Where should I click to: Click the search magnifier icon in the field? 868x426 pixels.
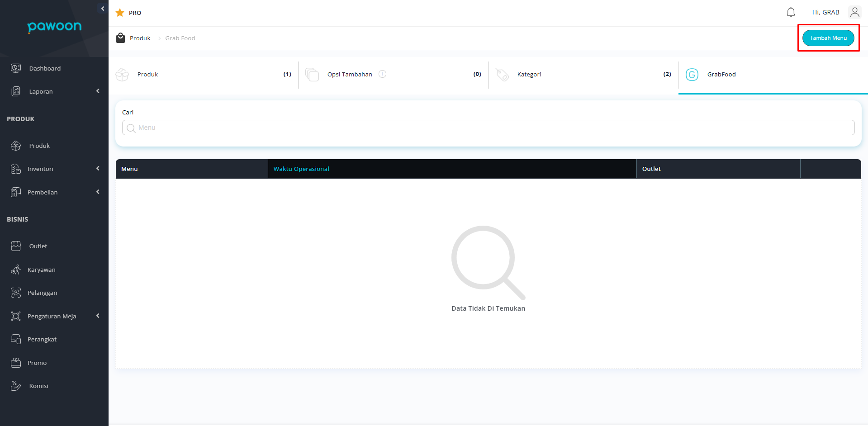(x=131, y=128)
